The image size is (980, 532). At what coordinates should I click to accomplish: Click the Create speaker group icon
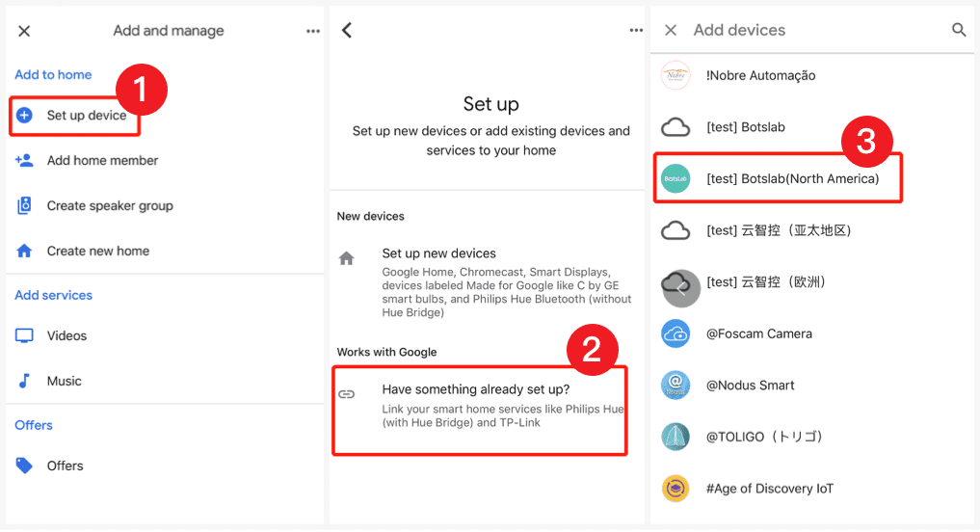(25, 205)
